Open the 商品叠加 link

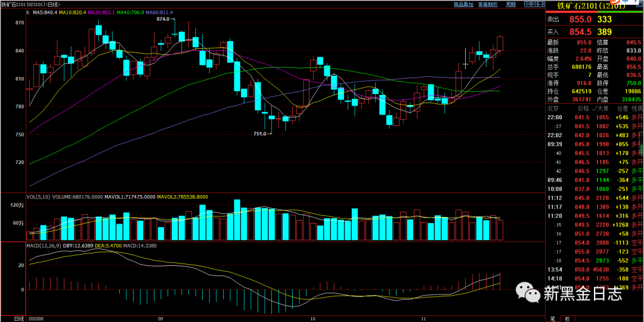[x=463, y=5]
